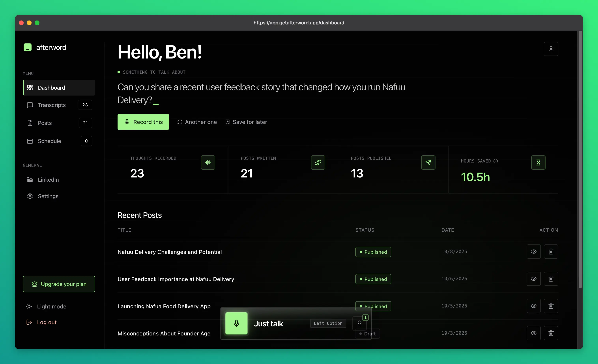Switch to Light mode
The height and width of the screenshot is (364, 598).
click(x=46, y=306)
